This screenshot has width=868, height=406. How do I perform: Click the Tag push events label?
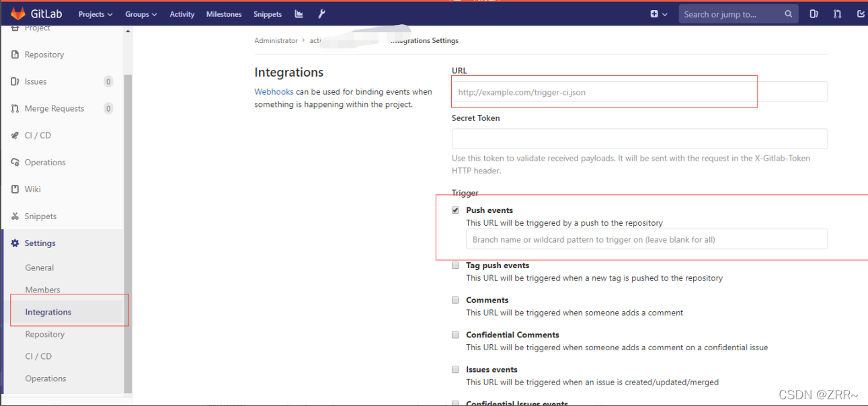(x=498, y=266)
